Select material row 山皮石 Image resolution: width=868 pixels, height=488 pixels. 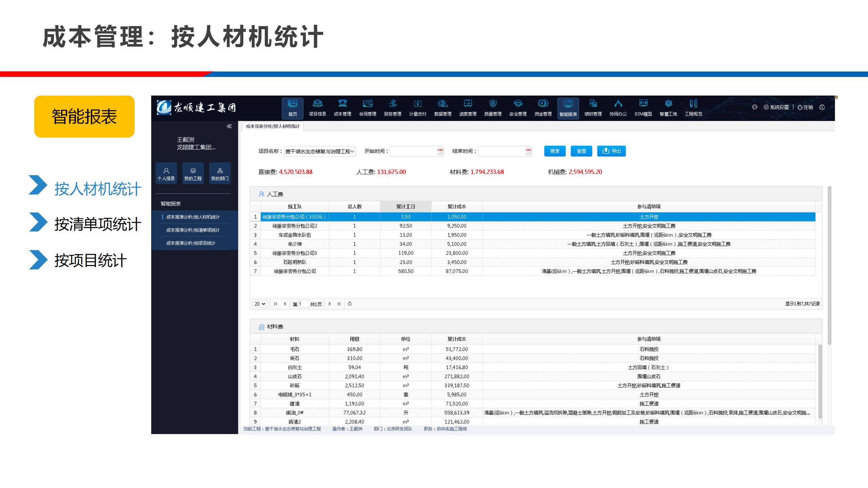click(533, 377)
